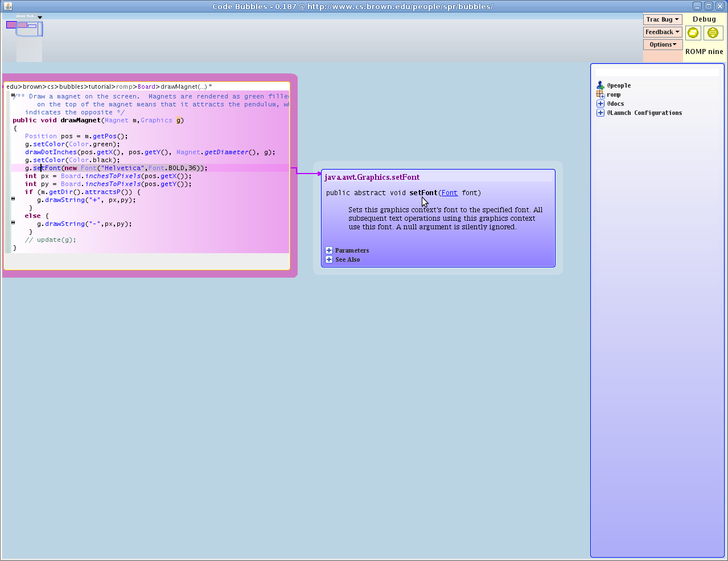The width and height of the screenshot is (728, 561).
Task: Click the Java icon in title bar
Action: pos(8,6)
